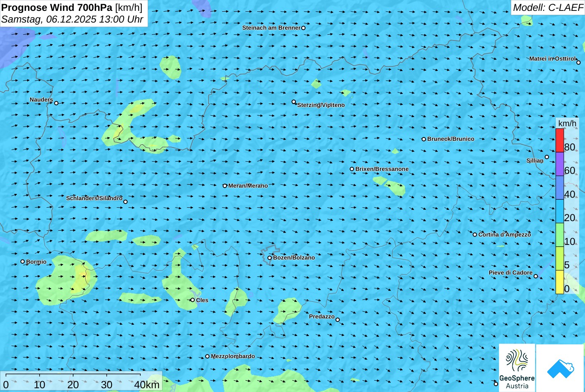Select the yellow 0 km/h legend swatch
This screenshot has width=585, height=392.
tap(560, 282)
